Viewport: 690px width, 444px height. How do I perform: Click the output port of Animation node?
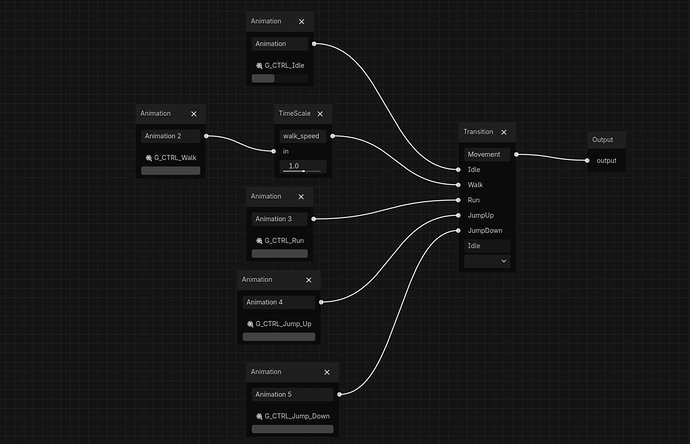pyautogui.click(x=314, y=44)
